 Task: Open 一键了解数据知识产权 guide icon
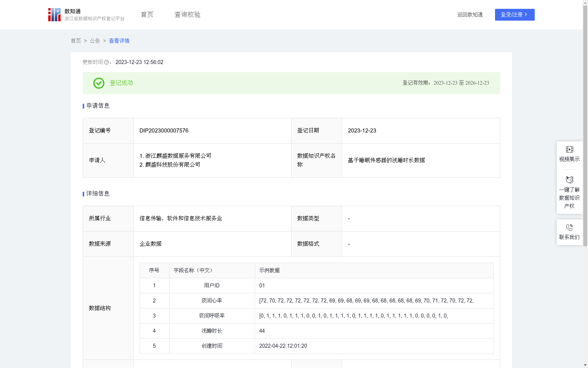569,180
